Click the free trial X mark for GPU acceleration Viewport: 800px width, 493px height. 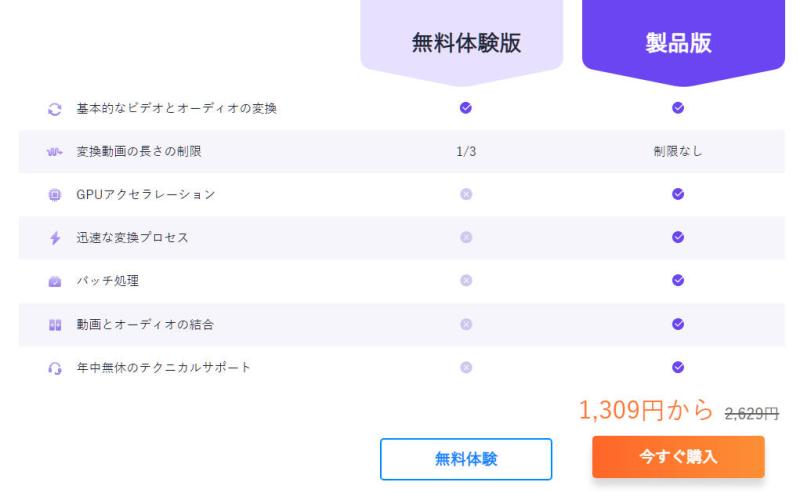(x=466, y=194)
